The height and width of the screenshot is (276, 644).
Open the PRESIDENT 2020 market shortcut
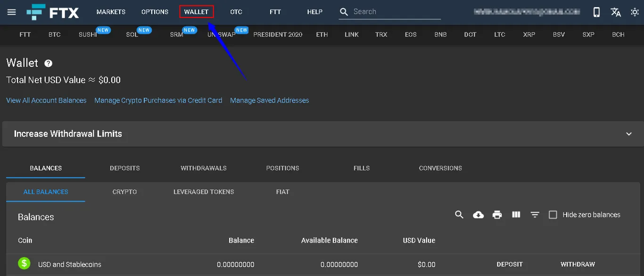(x=278, y=34)
